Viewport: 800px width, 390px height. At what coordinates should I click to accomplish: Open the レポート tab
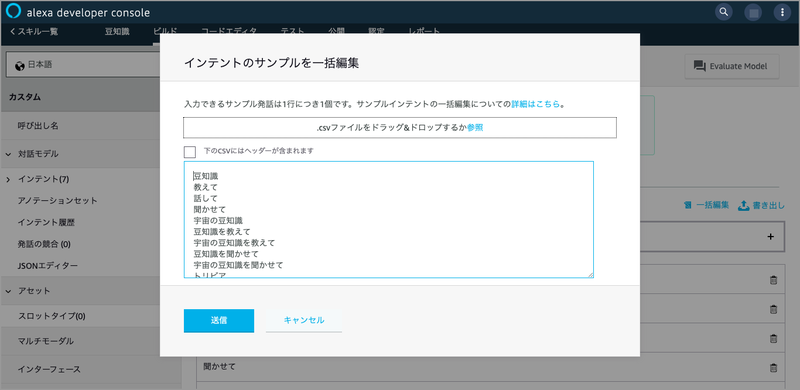[424, 31]
